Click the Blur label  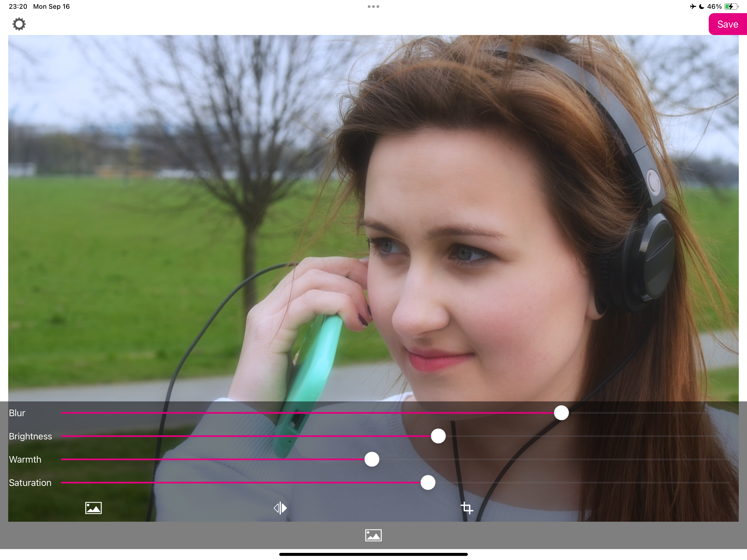[17, 413]
